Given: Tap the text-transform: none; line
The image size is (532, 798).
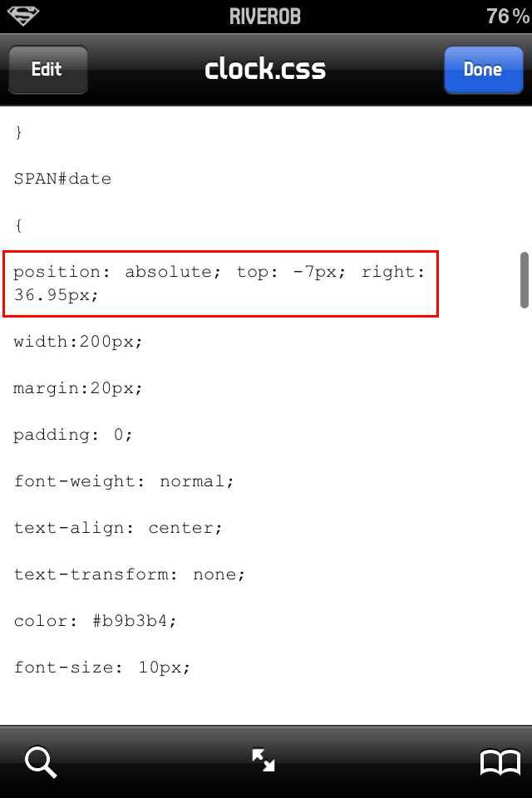Looking at the screenshot, I should coord(130,574).
